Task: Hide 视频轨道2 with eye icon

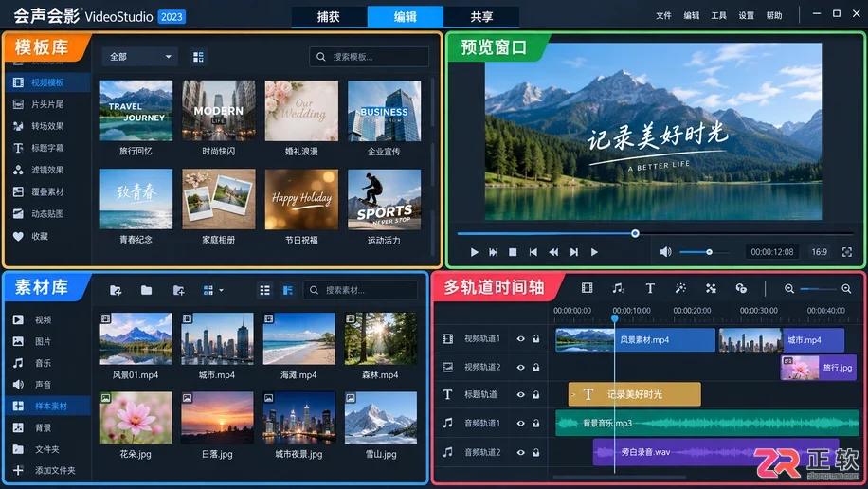Action: click(x=520, y=367)
